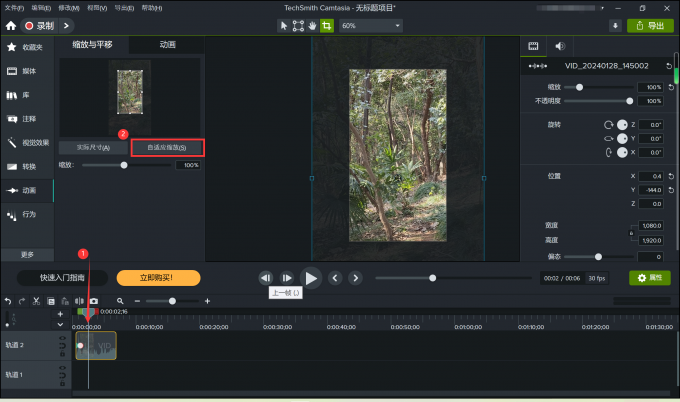Click the download arrow icon beside Export
680x402 pixels.
615,26
